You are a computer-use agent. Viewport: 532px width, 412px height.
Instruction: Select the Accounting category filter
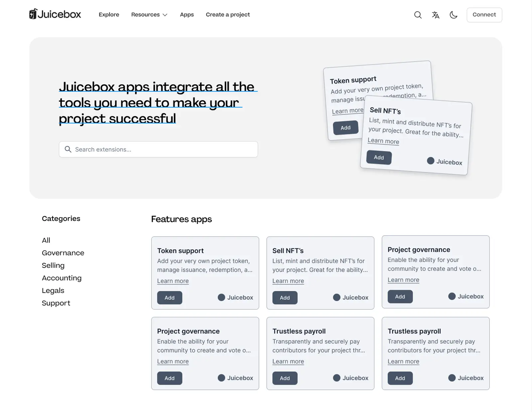pos(62,278)
